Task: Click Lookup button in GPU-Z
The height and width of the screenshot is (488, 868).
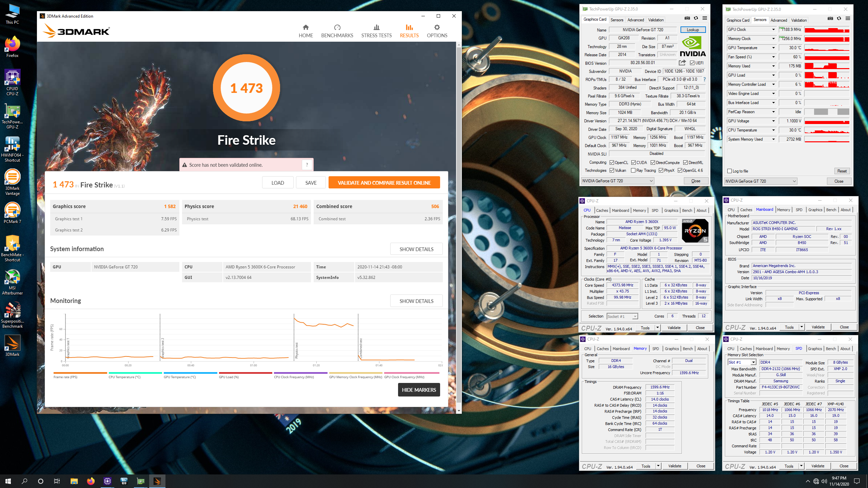Action: point(693,30)
